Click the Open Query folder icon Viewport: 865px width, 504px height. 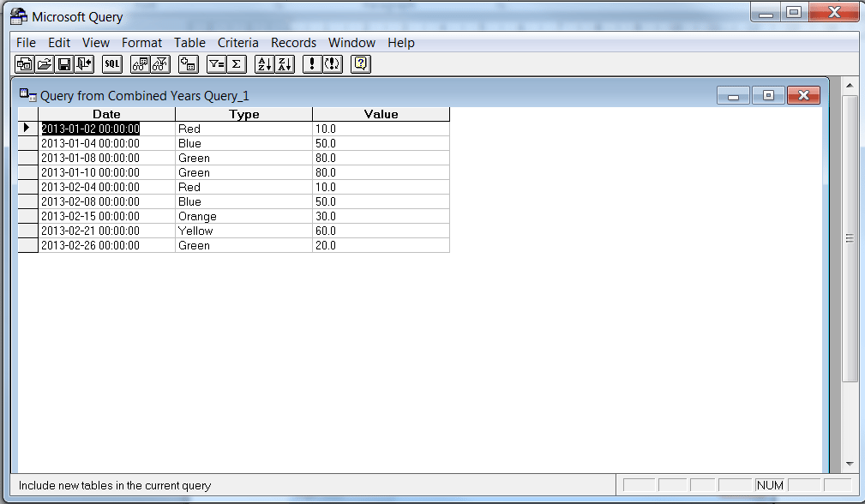[44, 64]
